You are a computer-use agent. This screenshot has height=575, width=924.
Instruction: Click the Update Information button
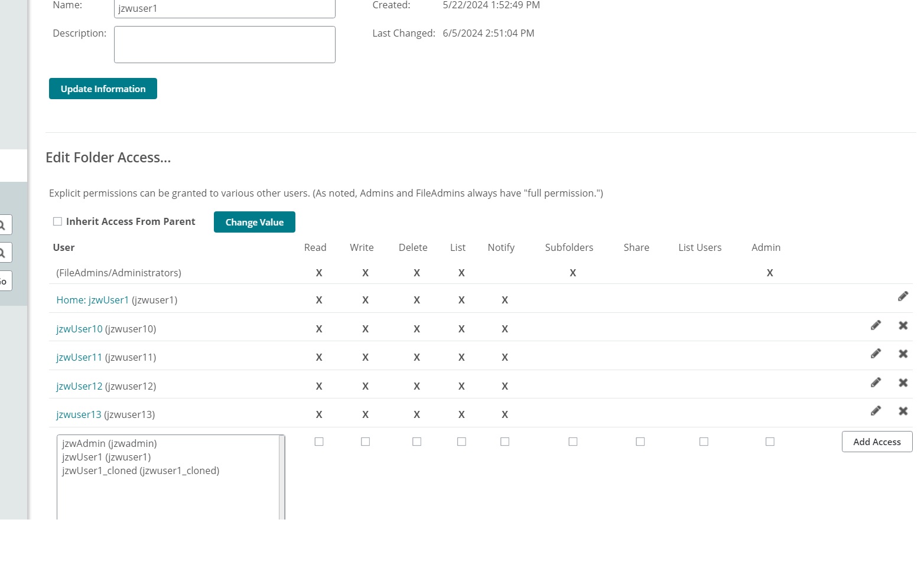coord(103,89)
